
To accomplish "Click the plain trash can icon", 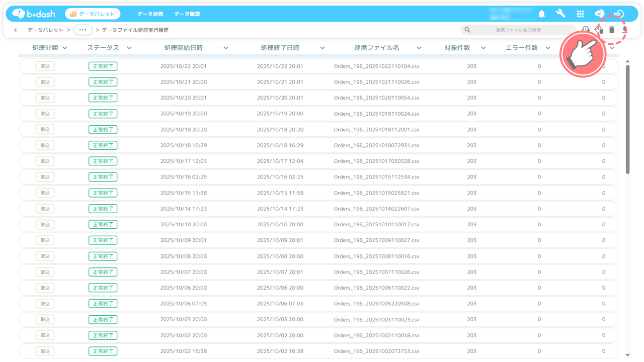I will [x=612, y=30].
